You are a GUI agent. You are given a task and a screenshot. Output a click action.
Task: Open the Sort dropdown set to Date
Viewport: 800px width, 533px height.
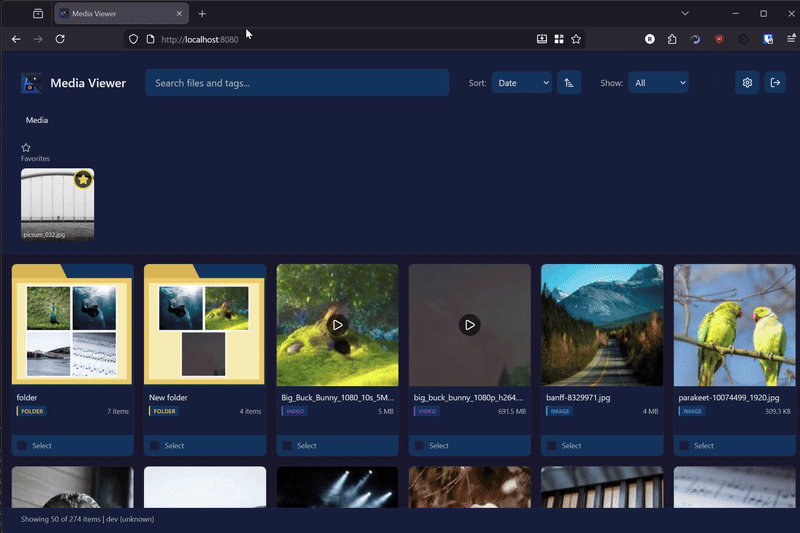tap(521, 83)
